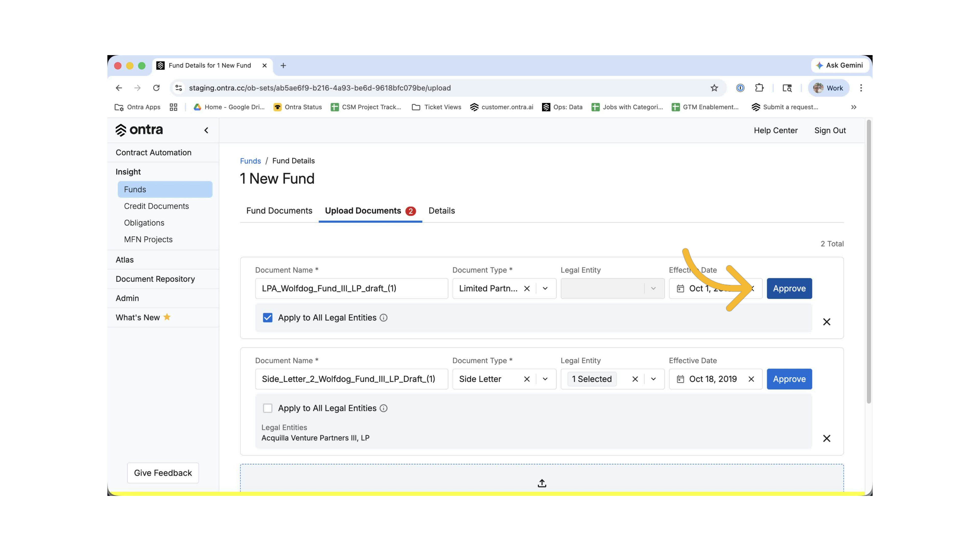Screen dimensions: 980x551
Task: Remove the LPA_Wolfdog_Fund document row
Action: tap(827, 322)
